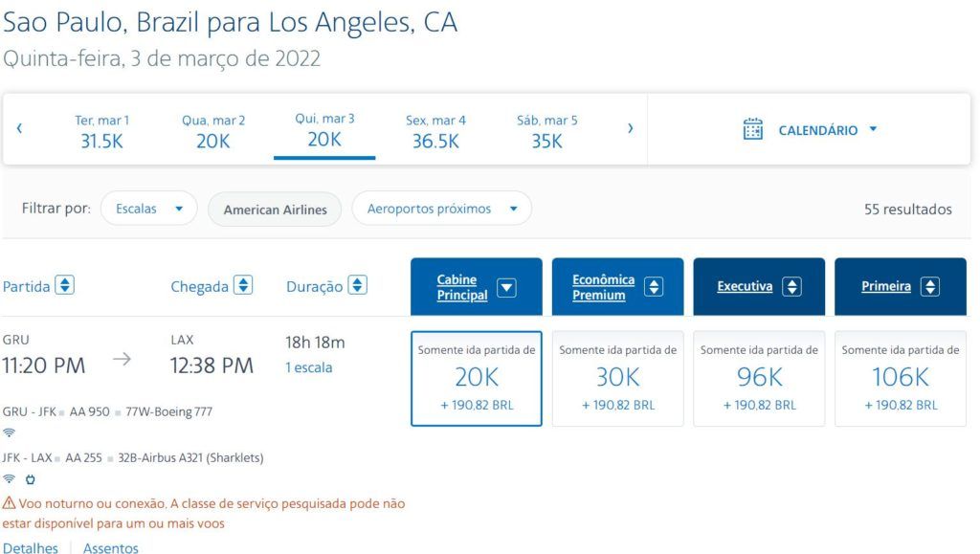Screen dimensions: 980x554
Task: Select the 96K Executiva fare
Action: [x=759, y=379]
